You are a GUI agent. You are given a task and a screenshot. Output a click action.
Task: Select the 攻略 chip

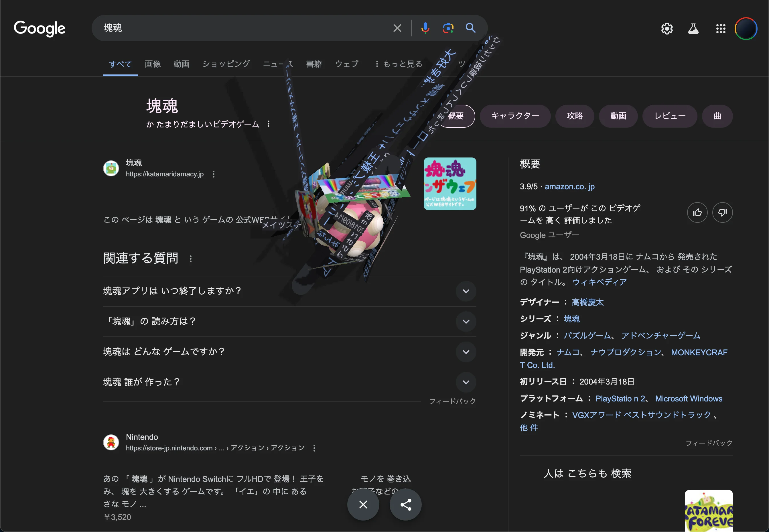(575, 116)
